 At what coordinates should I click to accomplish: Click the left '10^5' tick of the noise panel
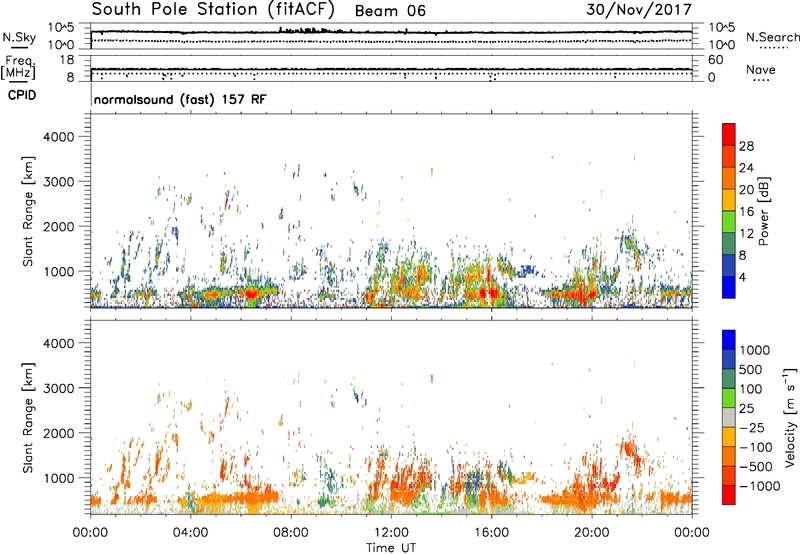(x=61, y=28)
